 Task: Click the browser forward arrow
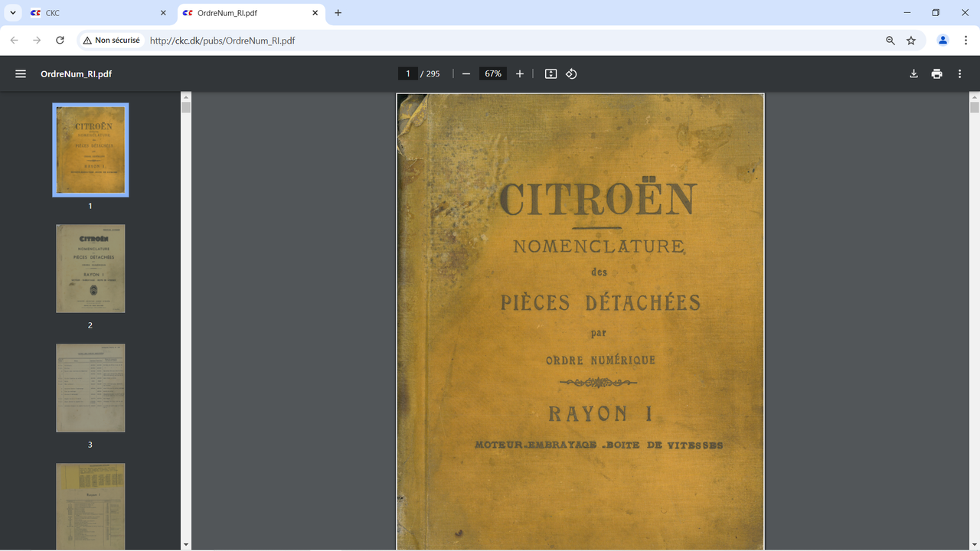pyautogui.click(x=37, y=41)
